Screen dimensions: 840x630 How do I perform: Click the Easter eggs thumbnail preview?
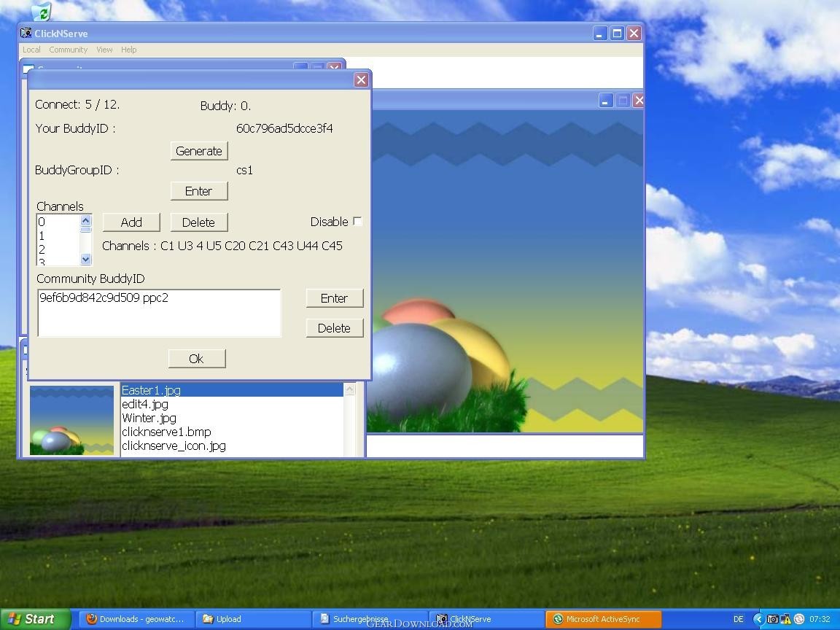tap(71, 420)
